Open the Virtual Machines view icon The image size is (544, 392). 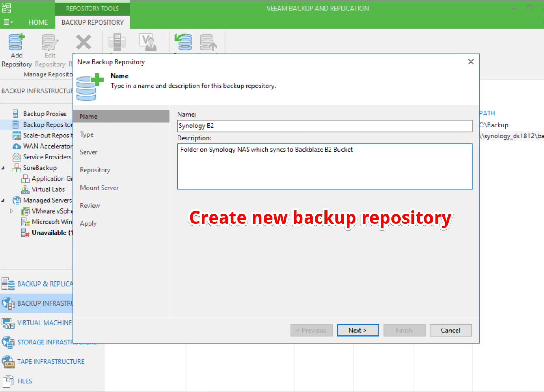(8, 323)
